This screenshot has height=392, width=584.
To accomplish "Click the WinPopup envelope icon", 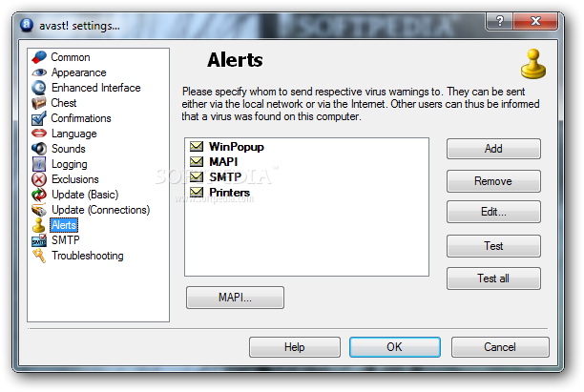I will (197, 146).
